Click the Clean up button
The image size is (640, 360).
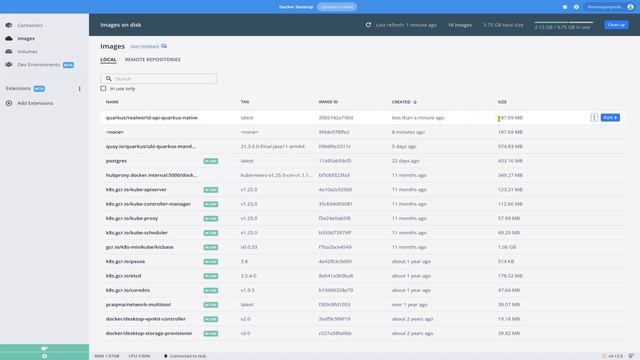[x=616, y=25]
